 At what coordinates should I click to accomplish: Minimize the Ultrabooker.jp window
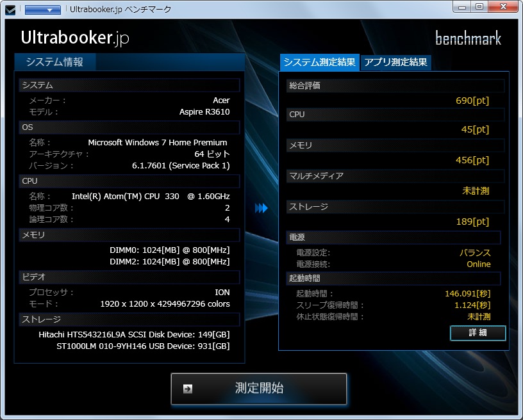(462, 6)
